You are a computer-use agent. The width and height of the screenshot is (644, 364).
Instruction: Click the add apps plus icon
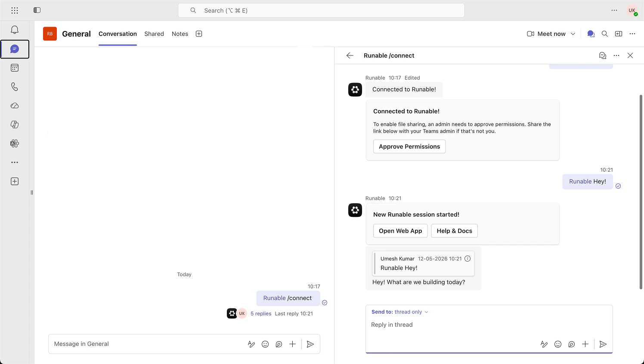(x=15, y=182)
